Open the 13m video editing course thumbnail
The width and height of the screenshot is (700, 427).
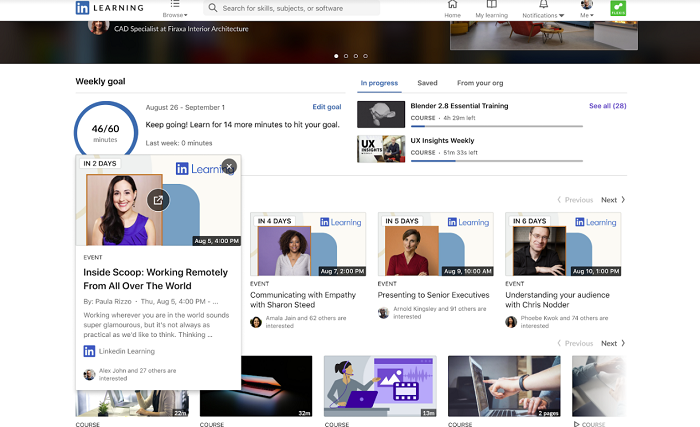380,386
